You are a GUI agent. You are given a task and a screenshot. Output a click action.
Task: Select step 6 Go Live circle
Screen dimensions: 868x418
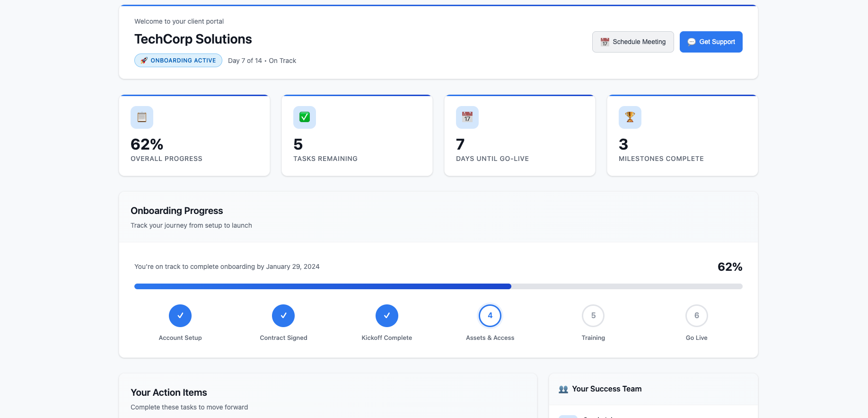pyautogui.click(x=697, y=316)
